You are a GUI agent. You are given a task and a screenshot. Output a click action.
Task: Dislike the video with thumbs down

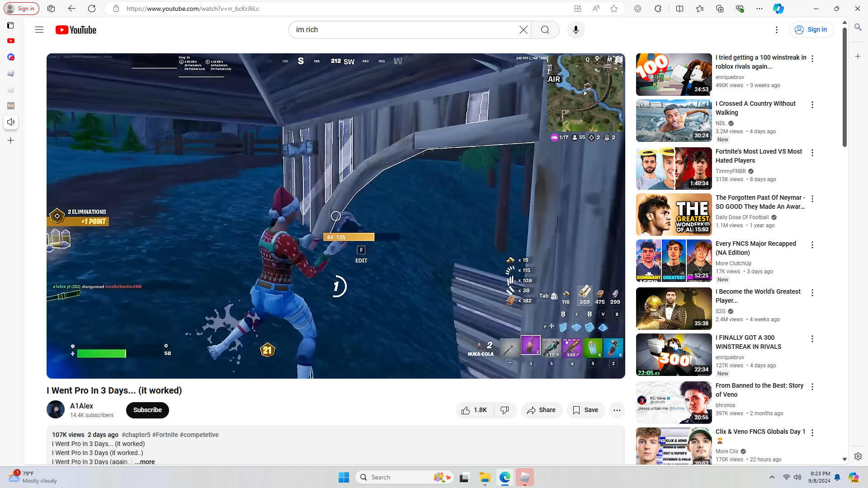[x=505, y=410]
